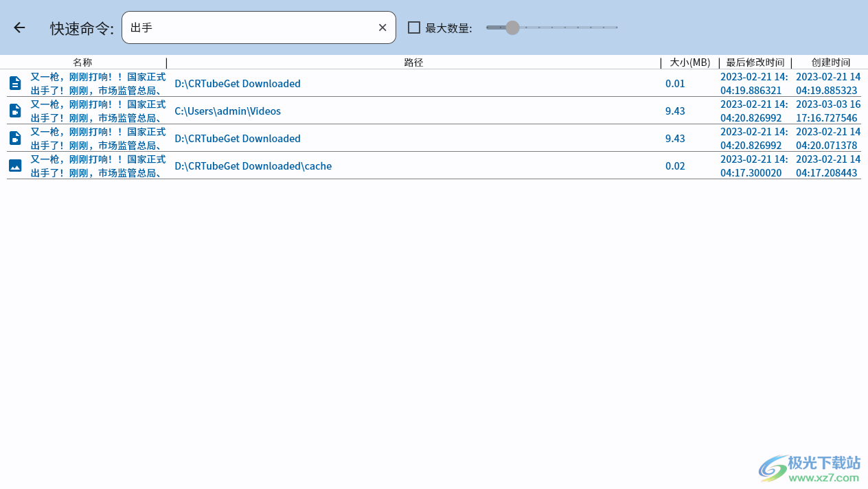Go back using the left arrow
The width and height of the screenshot is (868, 489).
click(19, 27)
